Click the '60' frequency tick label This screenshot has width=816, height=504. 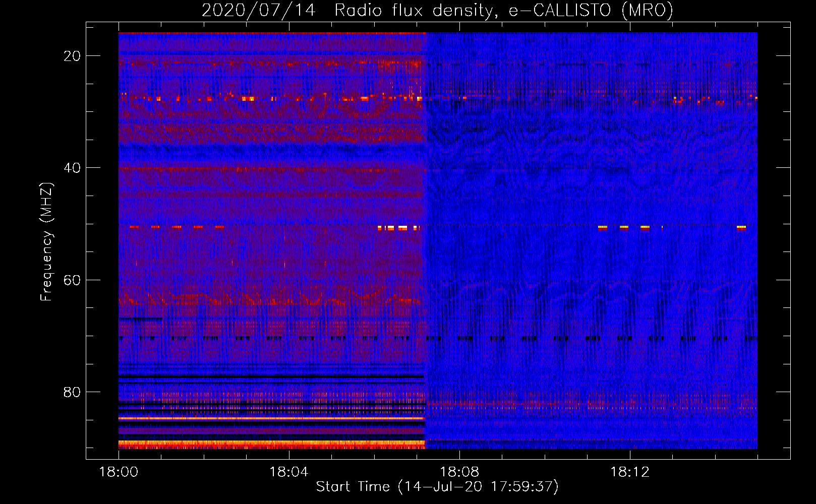pos(72,280)
